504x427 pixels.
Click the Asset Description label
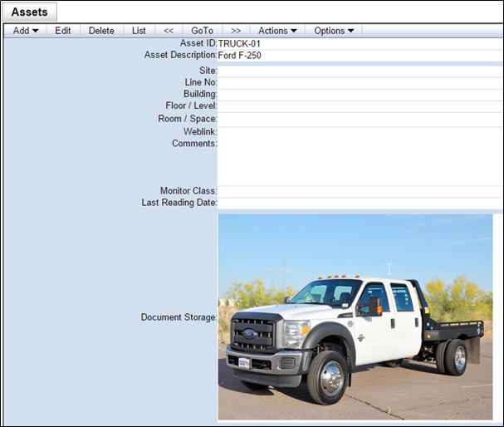click(x=181, y=55)
